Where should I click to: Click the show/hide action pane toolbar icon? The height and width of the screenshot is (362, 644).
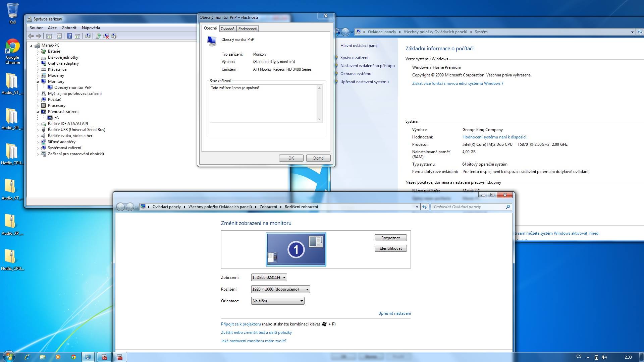coord(77,36)
